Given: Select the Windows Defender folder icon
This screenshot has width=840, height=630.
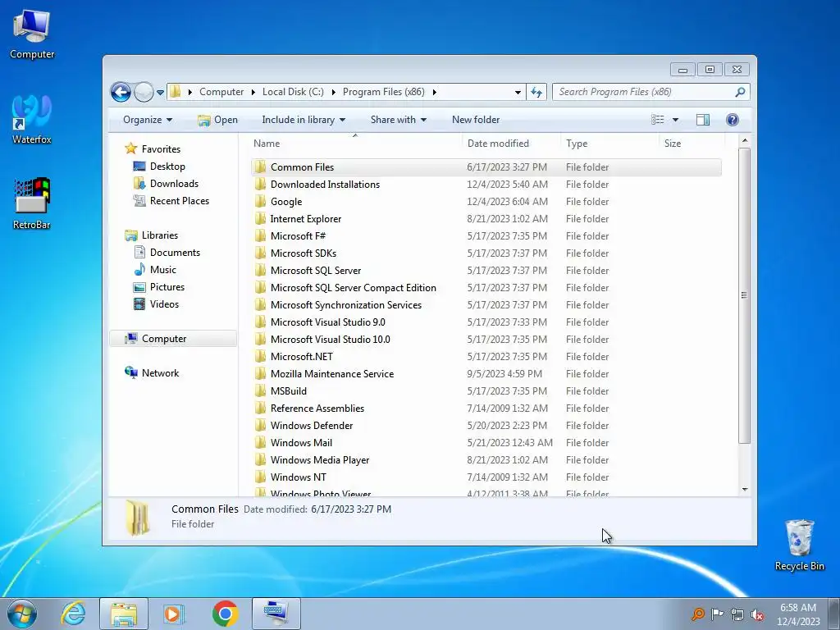Looking at the screenshot, I should 260,426.
